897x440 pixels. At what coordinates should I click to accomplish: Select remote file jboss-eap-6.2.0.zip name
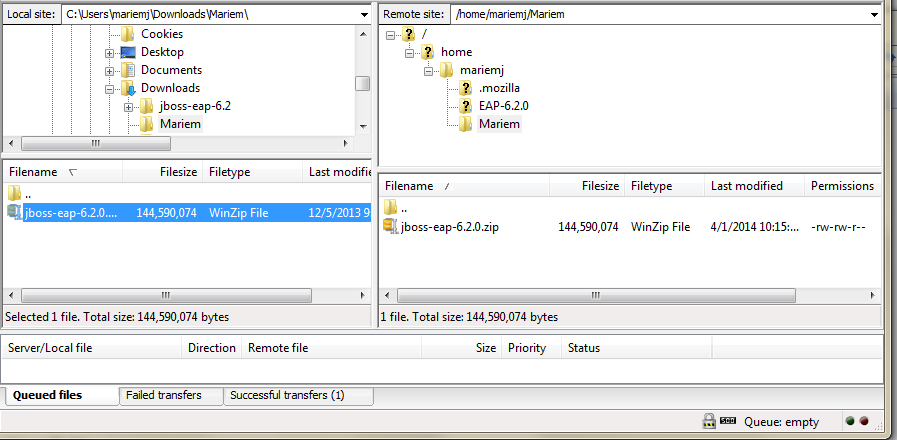point(450,227)
